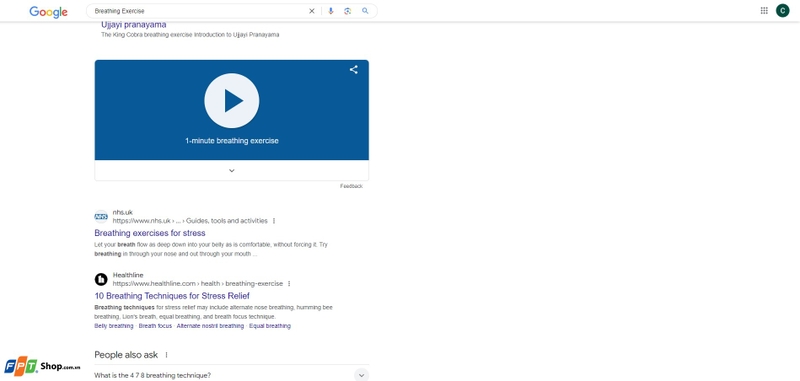Open the Google account avatar C
This screenshot has height=381, width=800.
782,11
